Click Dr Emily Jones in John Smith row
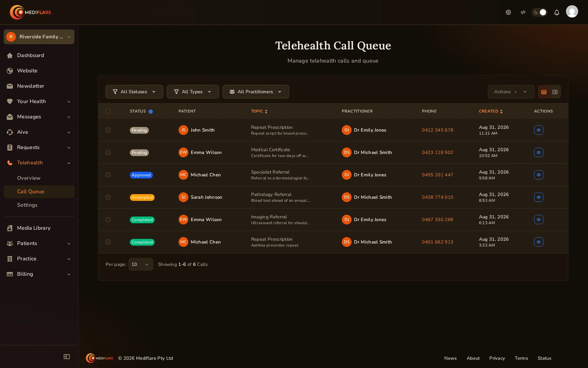Viewport: 588px width, 368px height. coord(364,130)
